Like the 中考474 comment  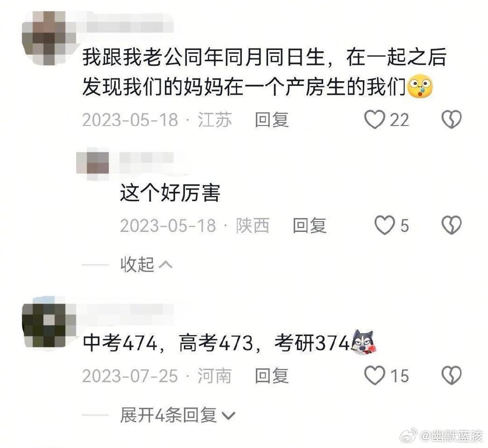375,376
